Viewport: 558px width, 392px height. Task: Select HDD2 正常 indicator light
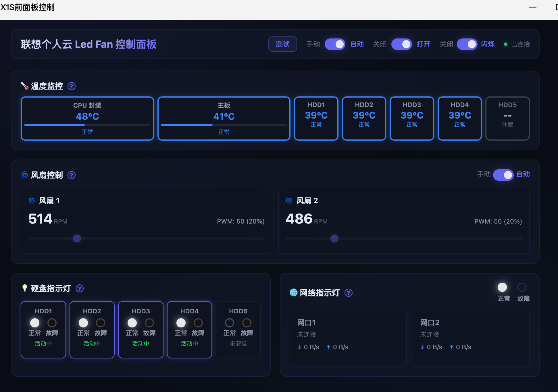point(83,323)
